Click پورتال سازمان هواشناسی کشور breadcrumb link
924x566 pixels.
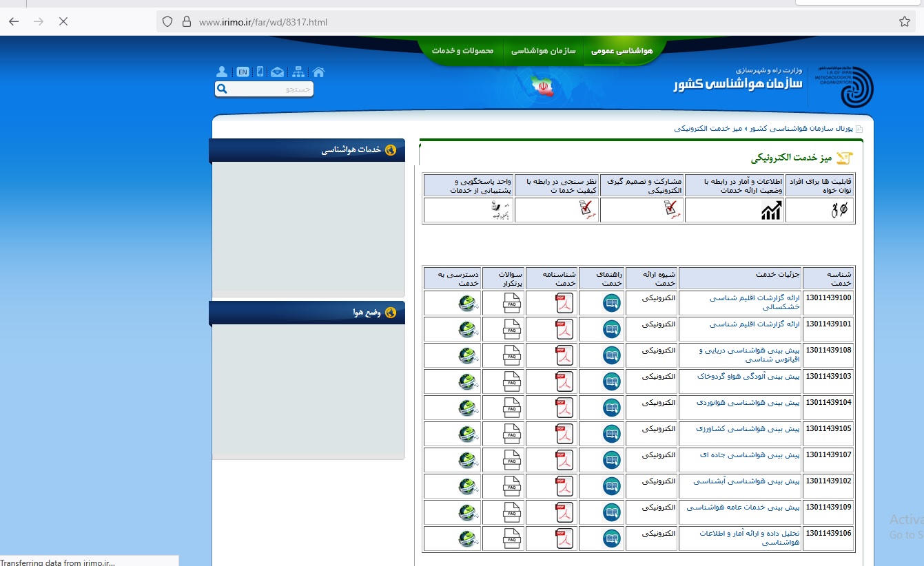click(801, 129)
